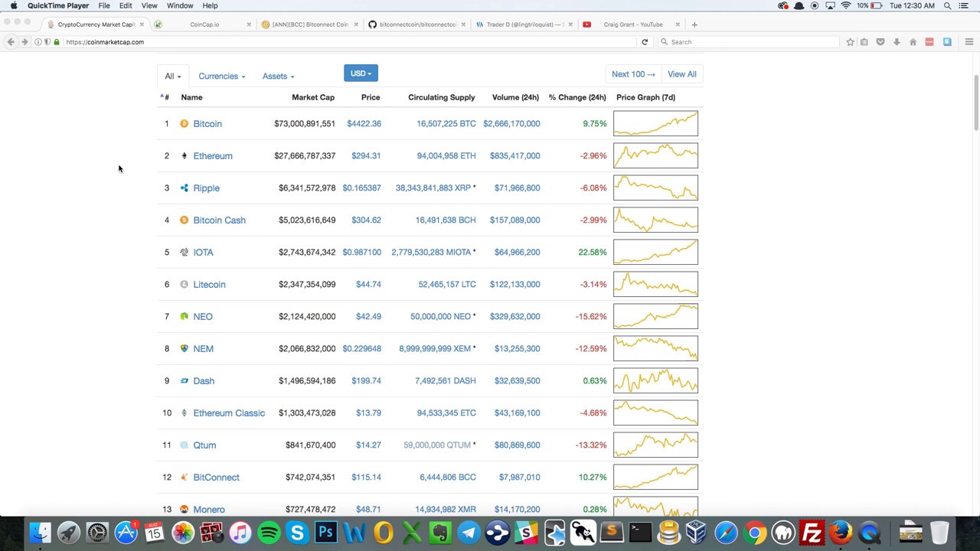Go to the browser home page icon
Image resolution: width=980 pixels, height=551 pixels.
pos(913,42)
